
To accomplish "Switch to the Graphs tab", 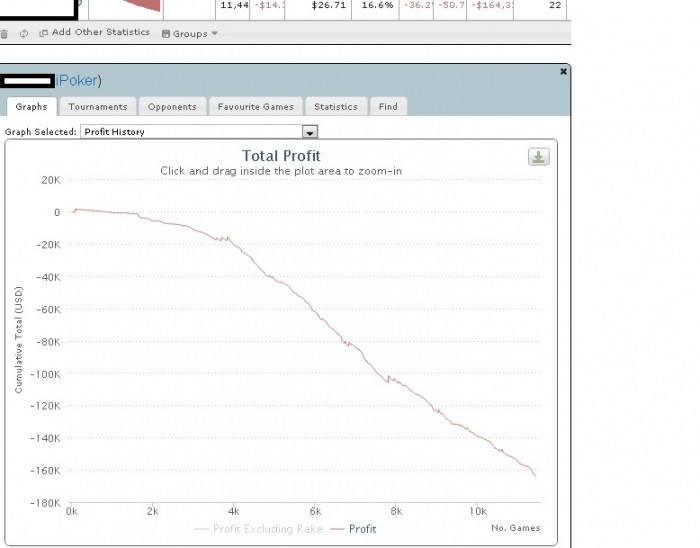I will click(x=31, y=107).
